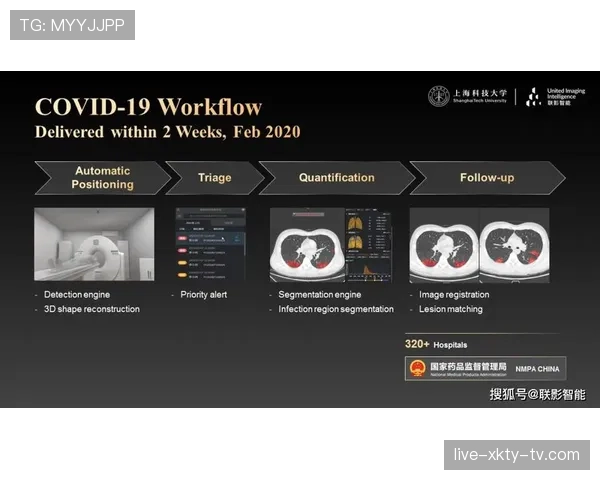This screenshot has width=600, height=480.
Task: Click the "320+ Hospitals" statistic
Action: pos(436,344)
